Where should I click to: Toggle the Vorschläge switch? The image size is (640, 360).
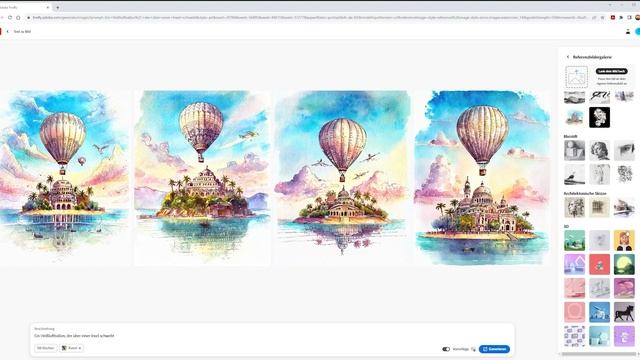pyautogui.click(x=446, y=349)
